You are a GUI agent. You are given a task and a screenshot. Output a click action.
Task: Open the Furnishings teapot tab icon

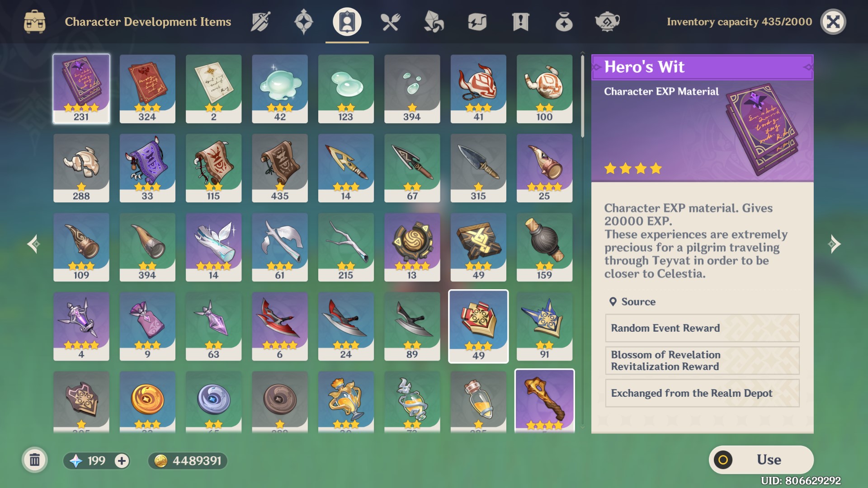607,22
